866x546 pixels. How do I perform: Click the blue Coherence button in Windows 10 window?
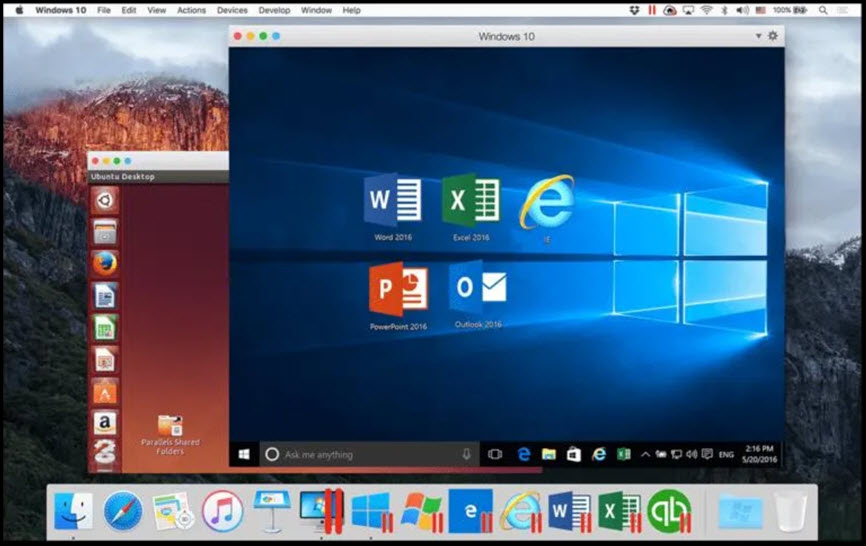click(276, 36)
